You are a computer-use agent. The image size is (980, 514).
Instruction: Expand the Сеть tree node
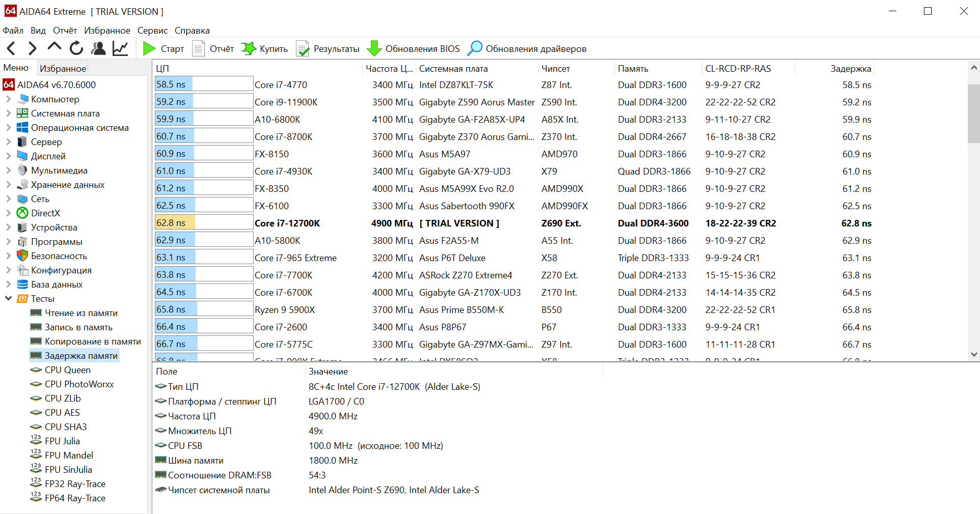tap(8, 198)
